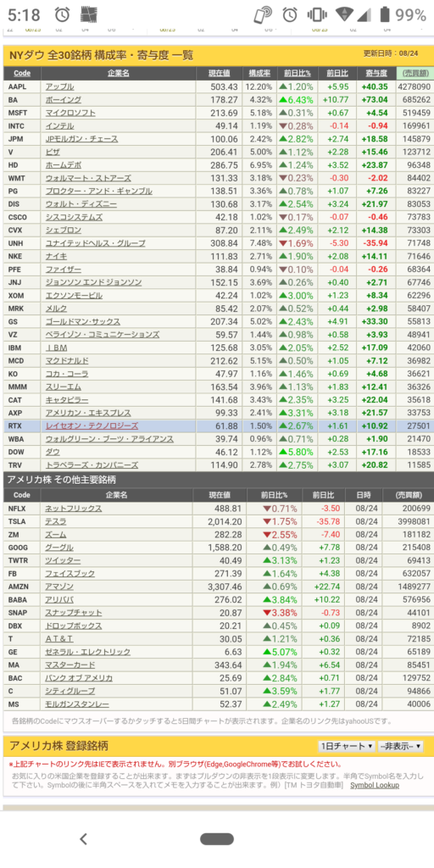Screen dimensions: 434x868
Task: Tap the cast screen status icon
Action: click(263, 15)
